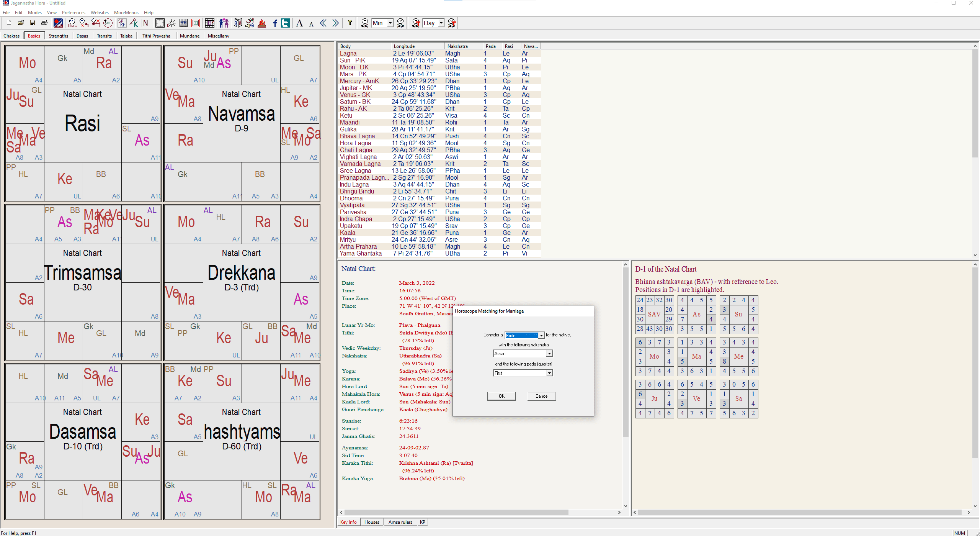Open the Preferences menu

click(x=73, y=12)
